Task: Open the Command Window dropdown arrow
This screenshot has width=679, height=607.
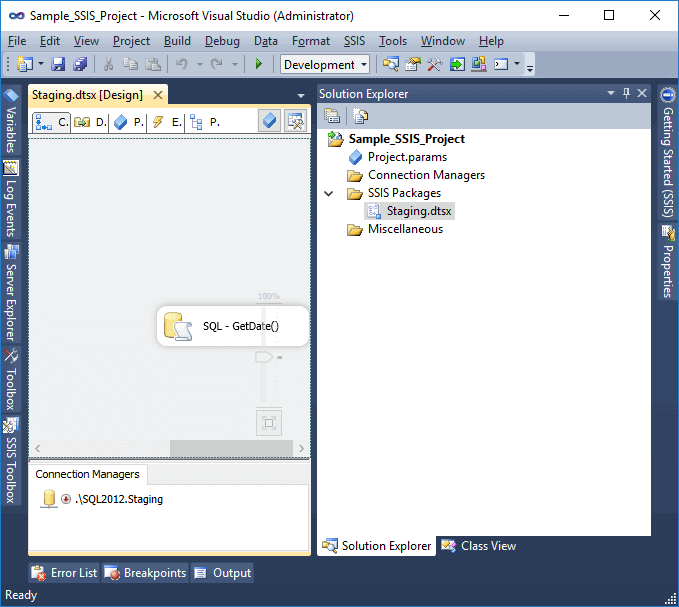Action: coord(517,64)
